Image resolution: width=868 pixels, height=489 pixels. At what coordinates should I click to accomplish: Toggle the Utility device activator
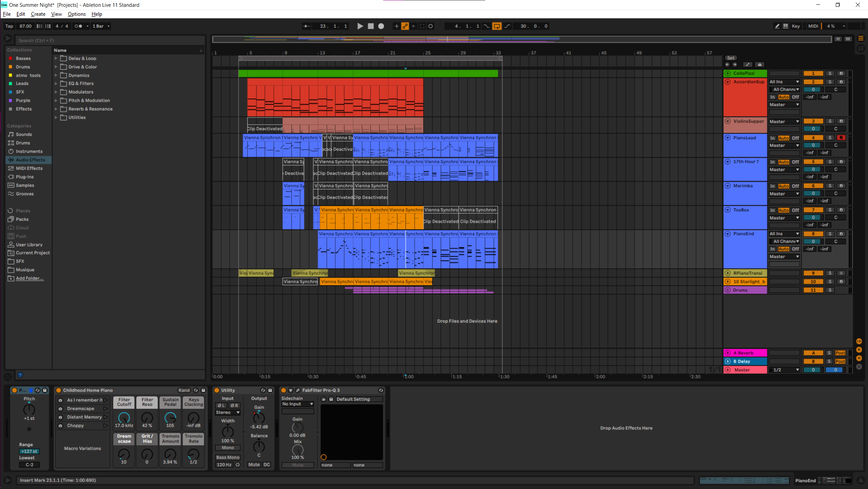(x=217, y=391)
